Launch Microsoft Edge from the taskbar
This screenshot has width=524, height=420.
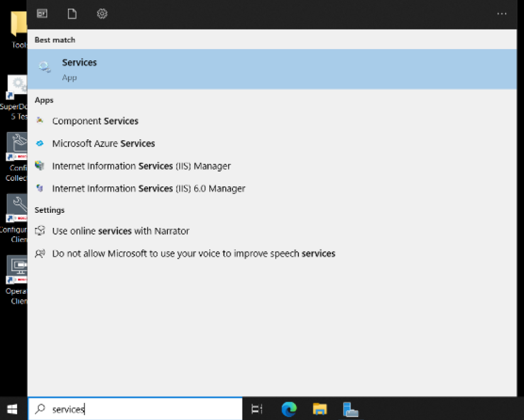tap(289, 409)
